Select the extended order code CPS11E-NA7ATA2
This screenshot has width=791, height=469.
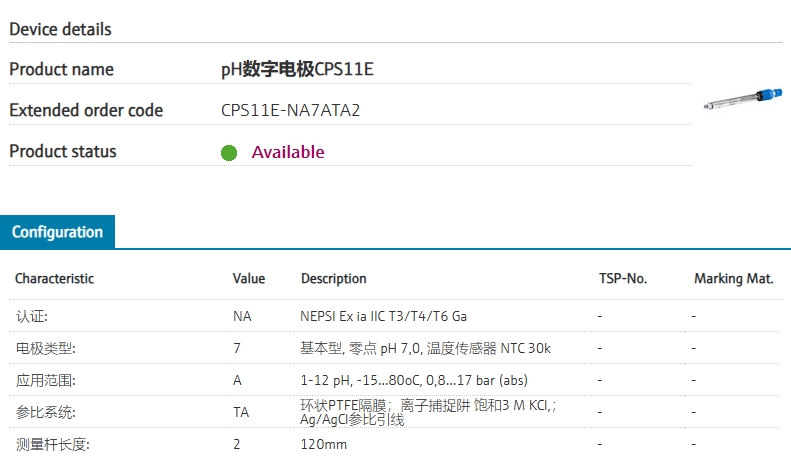tap(290, 111)
